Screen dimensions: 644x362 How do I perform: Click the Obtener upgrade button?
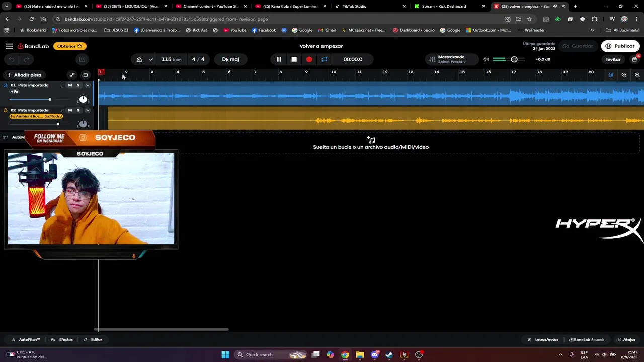coord(69,46)
